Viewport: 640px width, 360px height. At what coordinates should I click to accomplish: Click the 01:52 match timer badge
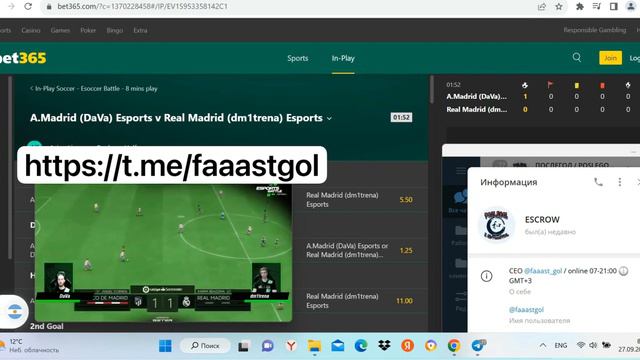(401, 118)
